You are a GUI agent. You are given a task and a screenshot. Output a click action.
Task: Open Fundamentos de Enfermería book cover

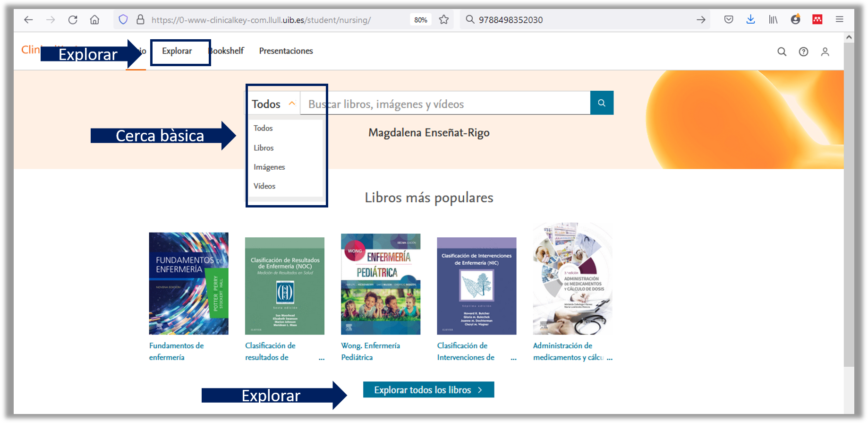pyautogui.click(x=188, y=283)
